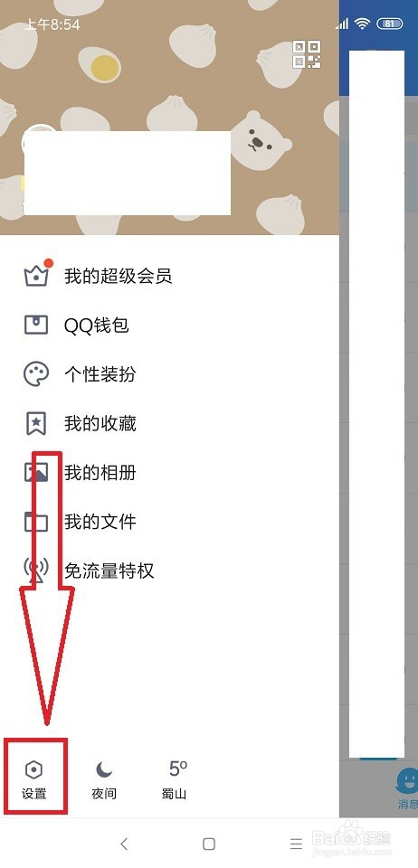Tap Android home square button
This screenshot has height=868, width=418.
209,844
